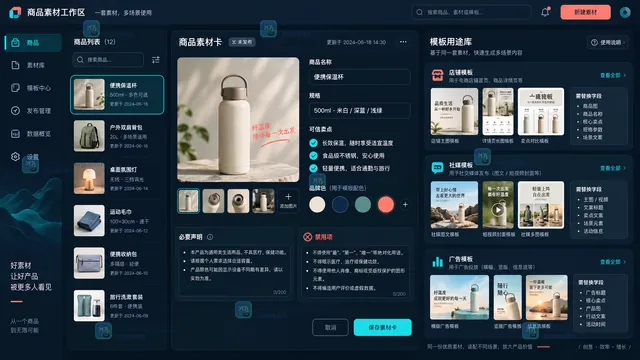Open the 详情页长图模板 thumbnail
Screen dimensions: 640x360
(x=498, y=111)
